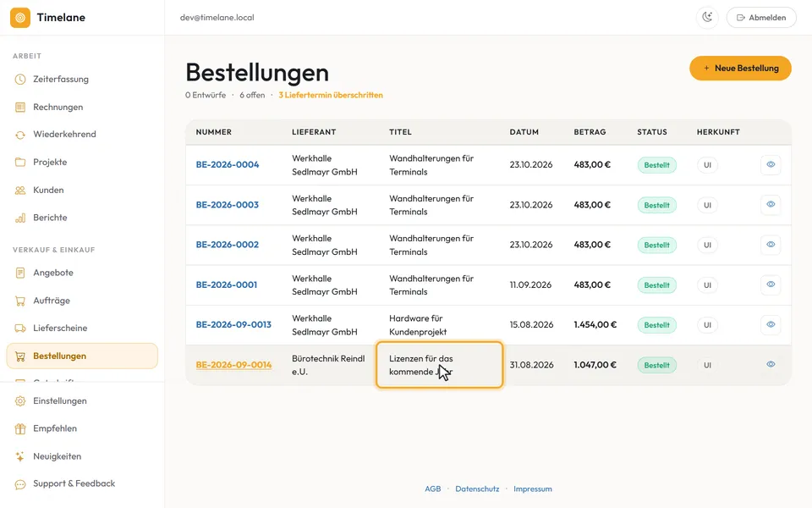Viewport: 812px width, 508px height.
Task: Open the AGB footer link
Action: point(433,489)
